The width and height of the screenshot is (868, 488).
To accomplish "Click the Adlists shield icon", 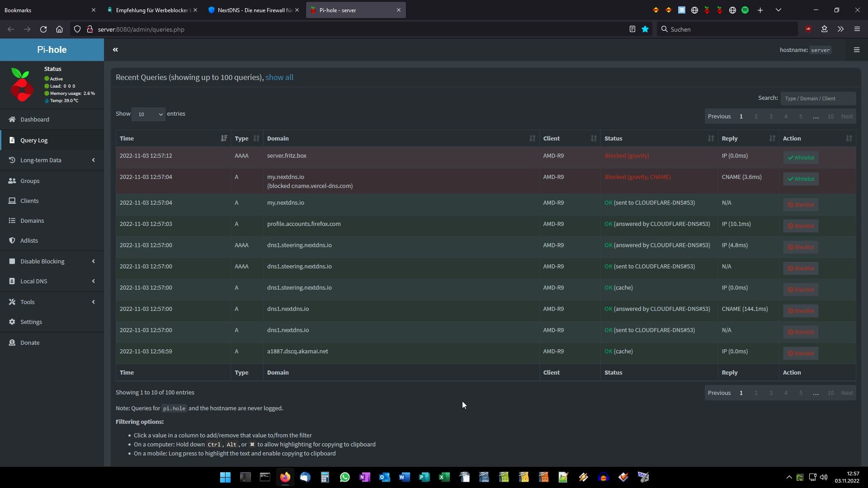I will point(12,240).
